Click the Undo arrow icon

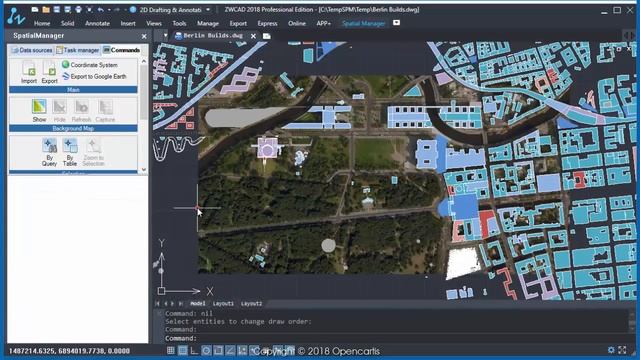[x=100, y=9]
